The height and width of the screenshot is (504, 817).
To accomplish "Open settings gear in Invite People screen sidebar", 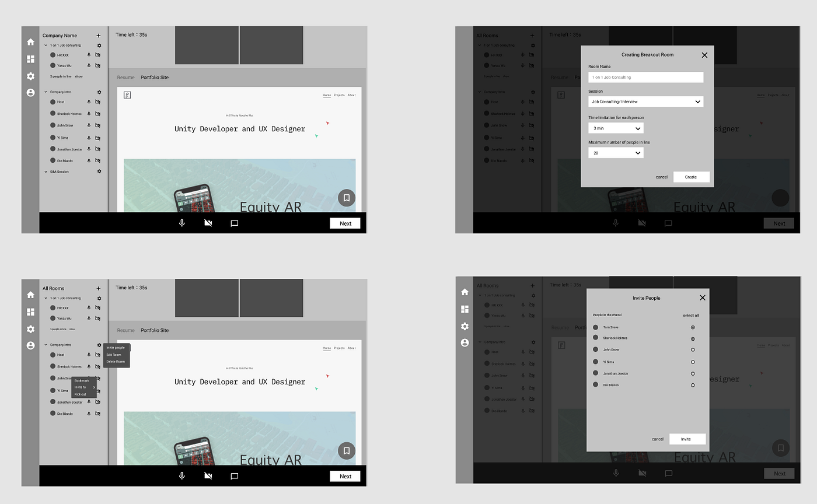I will (x=465, y=326).
